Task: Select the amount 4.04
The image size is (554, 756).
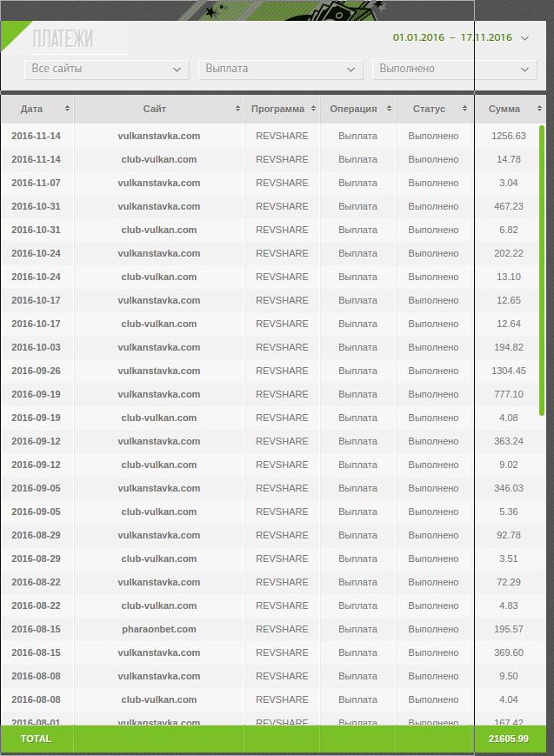Action: coord(509,700)
